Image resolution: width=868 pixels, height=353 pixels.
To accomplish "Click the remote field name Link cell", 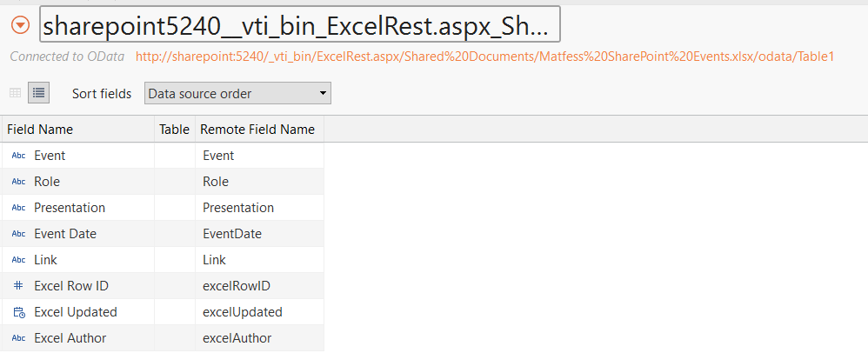I will click(x=260, y=259).
